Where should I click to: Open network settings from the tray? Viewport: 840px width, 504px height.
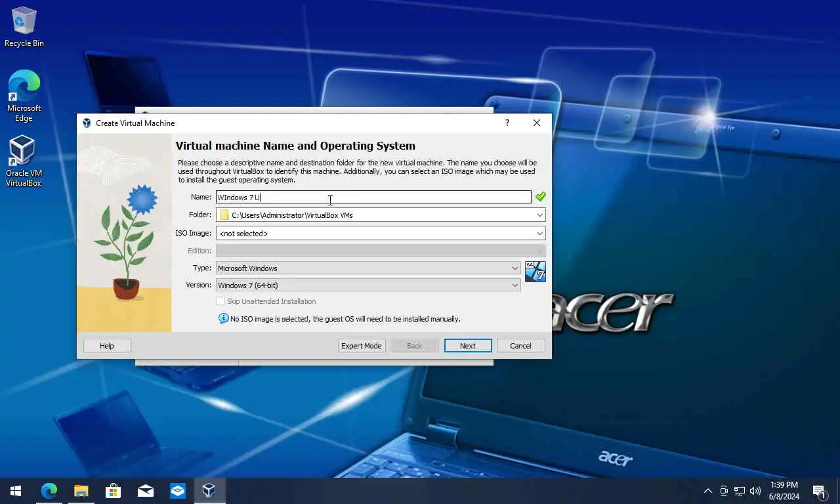click(x=740, y=491)
